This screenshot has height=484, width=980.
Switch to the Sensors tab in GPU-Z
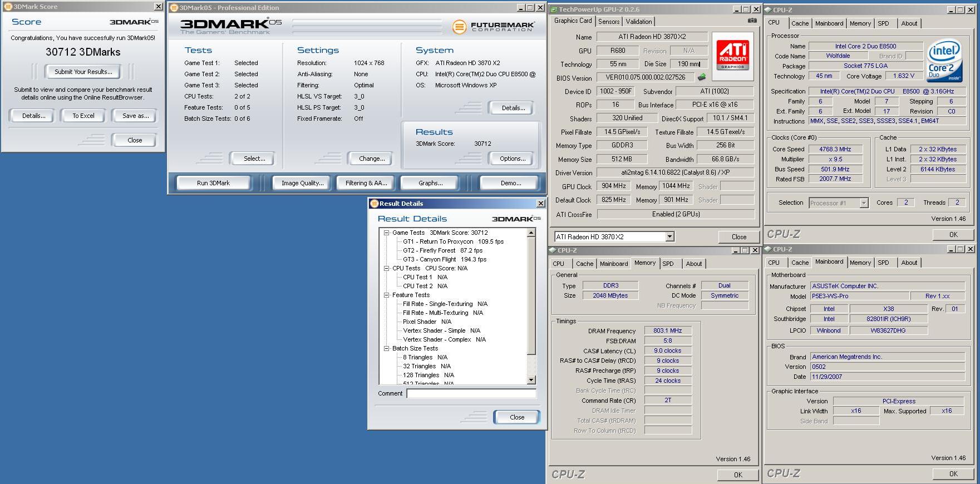(609, 22)
